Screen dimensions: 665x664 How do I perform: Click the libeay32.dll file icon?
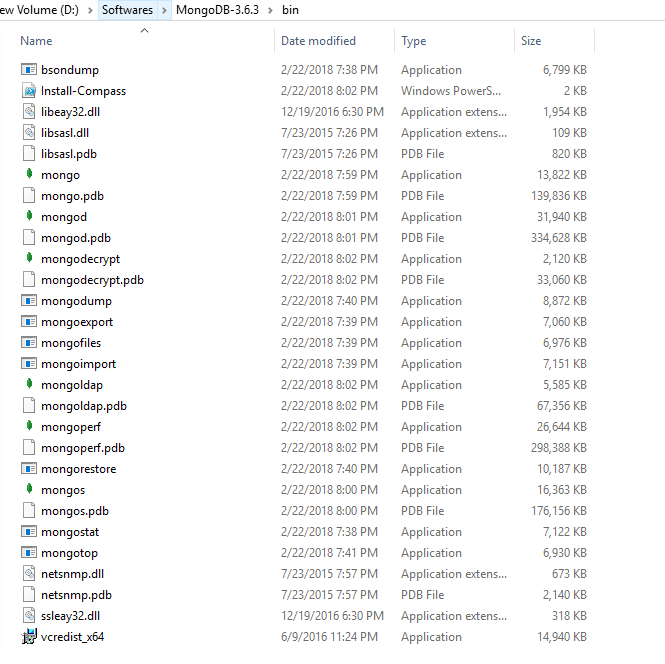pos(29,112)
